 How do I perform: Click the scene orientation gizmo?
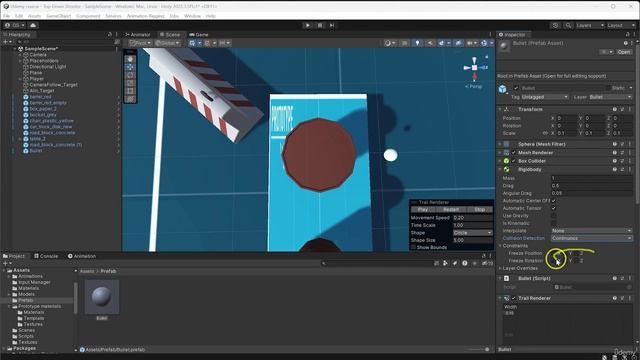tap(475, 68)
